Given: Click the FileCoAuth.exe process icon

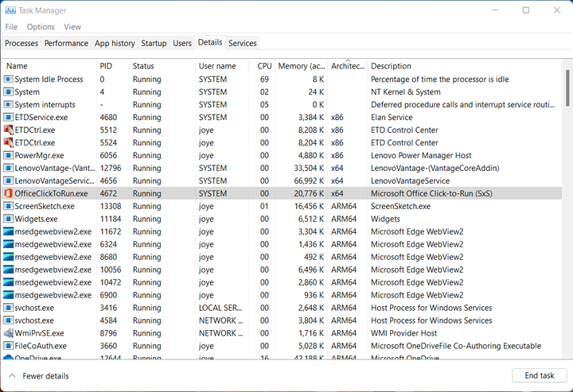Looking at the screenshot, I should click(x=8, y=346).
